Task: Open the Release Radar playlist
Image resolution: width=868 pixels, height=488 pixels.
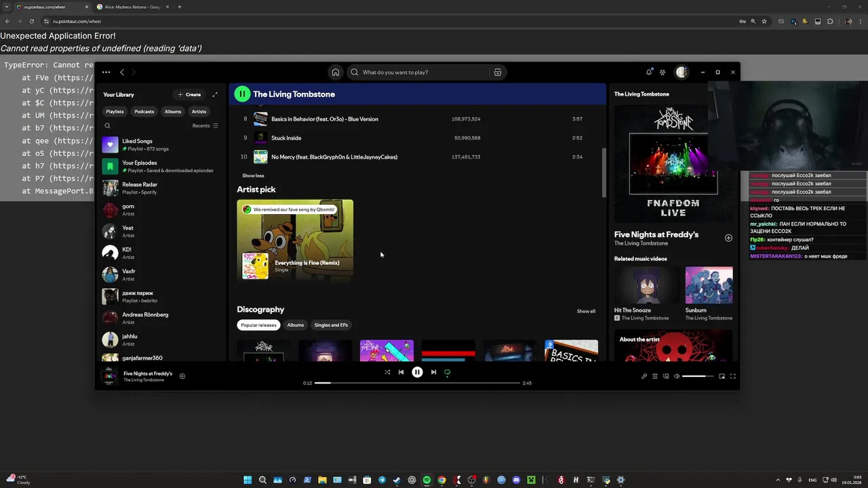Action: click(x=160, y=188)
